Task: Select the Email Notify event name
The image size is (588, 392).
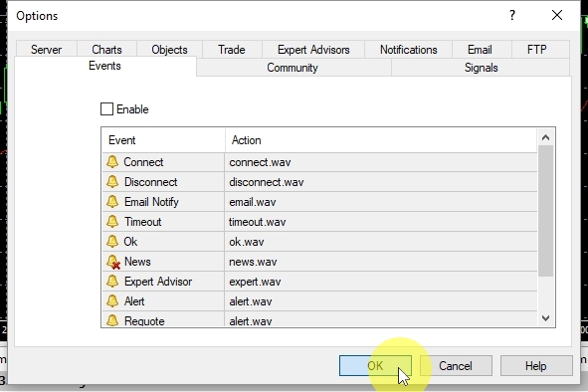Action: pyautogui.click(x=151, y=202)
